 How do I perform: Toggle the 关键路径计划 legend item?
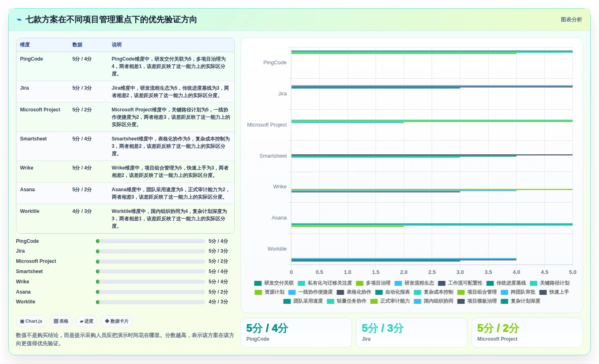(x=549, y=283)
